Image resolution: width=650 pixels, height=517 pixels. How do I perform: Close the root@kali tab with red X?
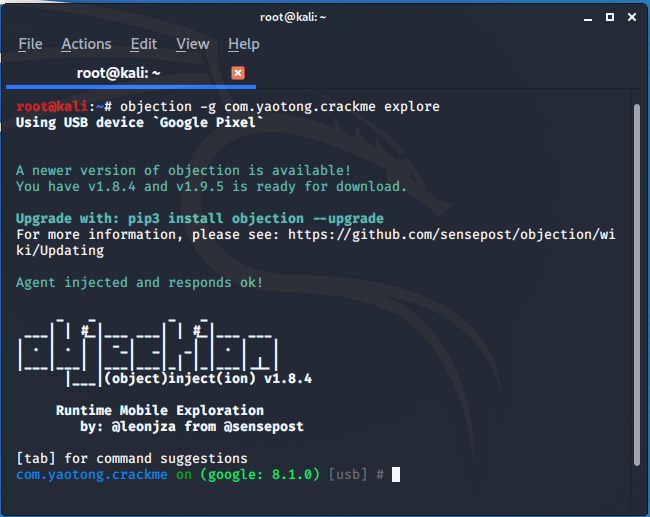pos(238,73)
